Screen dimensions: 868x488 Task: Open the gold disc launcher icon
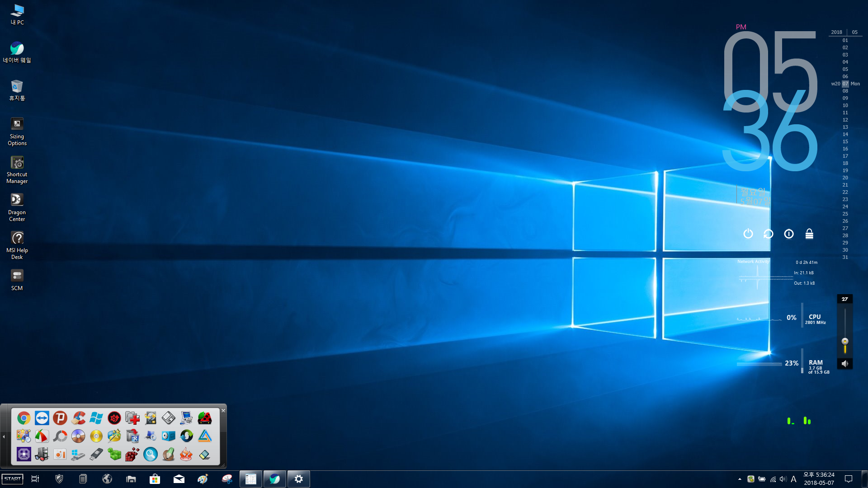coord(96,436)
